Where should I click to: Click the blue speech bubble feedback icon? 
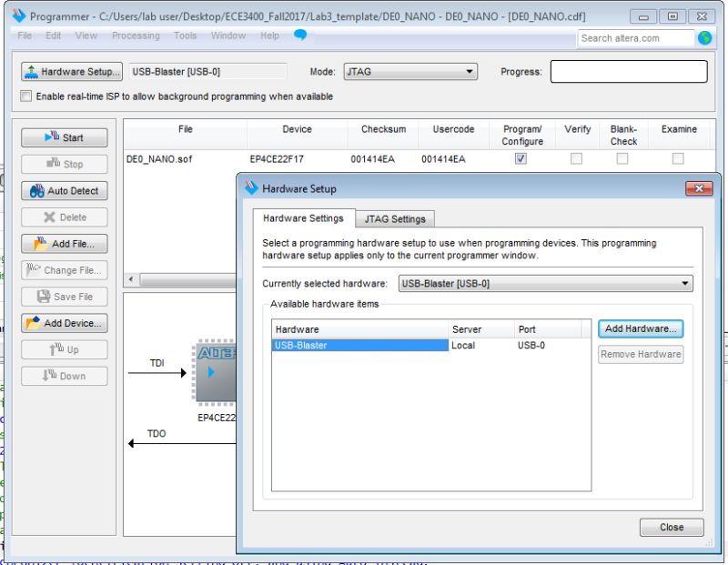pyautogui.click(x=300, y=35)
